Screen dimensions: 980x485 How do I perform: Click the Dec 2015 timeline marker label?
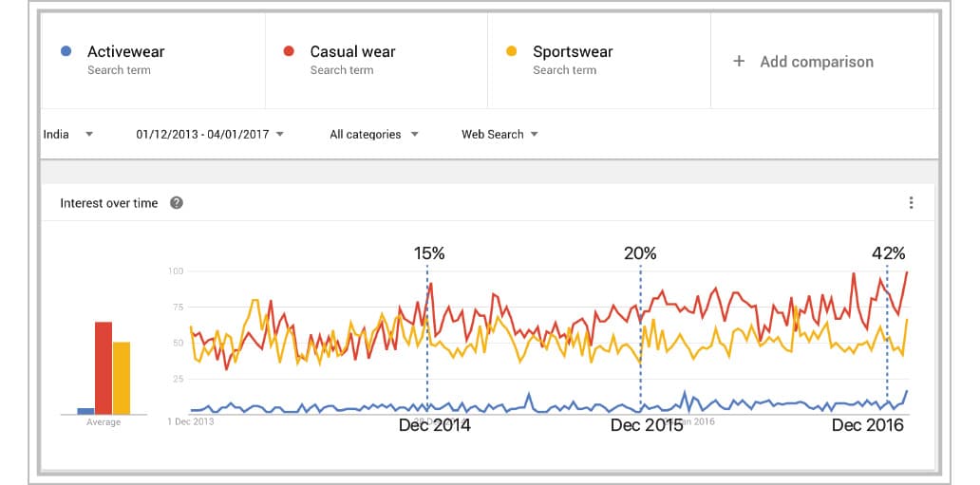pos(647,425)
